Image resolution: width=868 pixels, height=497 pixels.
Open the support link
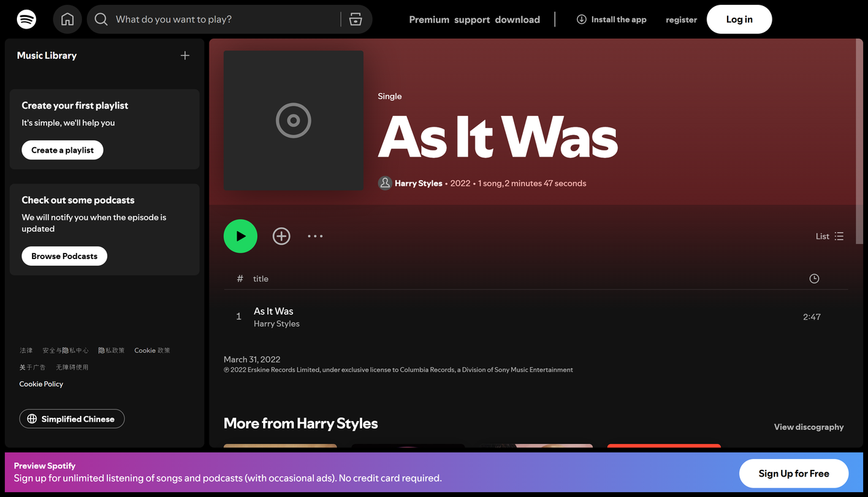click(x=472, y=20)
